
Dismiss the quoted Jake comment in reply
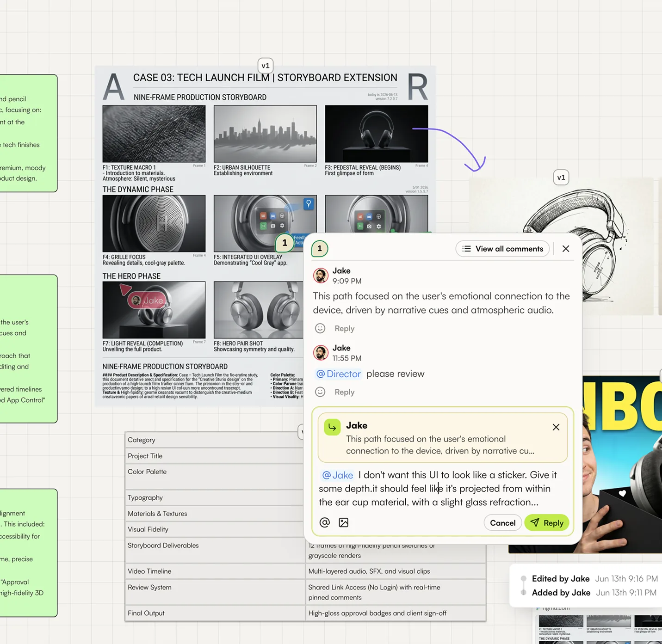(x=556, y=427)
